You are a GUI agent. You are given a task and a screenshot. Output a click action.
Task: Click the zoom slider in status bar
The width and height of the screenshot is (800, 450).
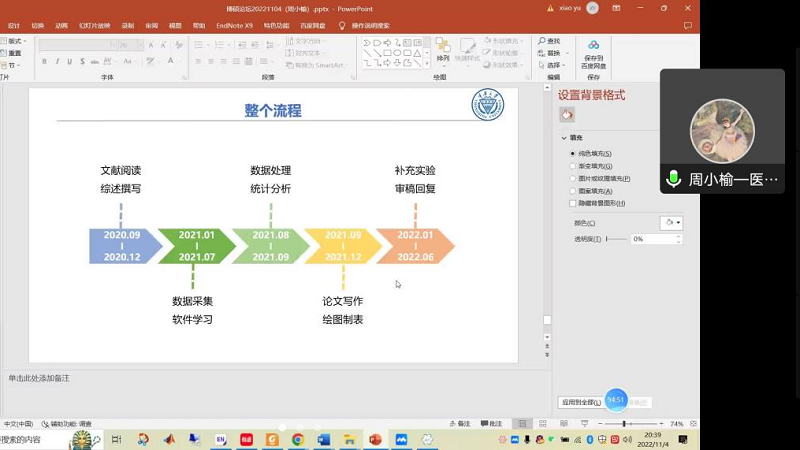click(631, 424)
